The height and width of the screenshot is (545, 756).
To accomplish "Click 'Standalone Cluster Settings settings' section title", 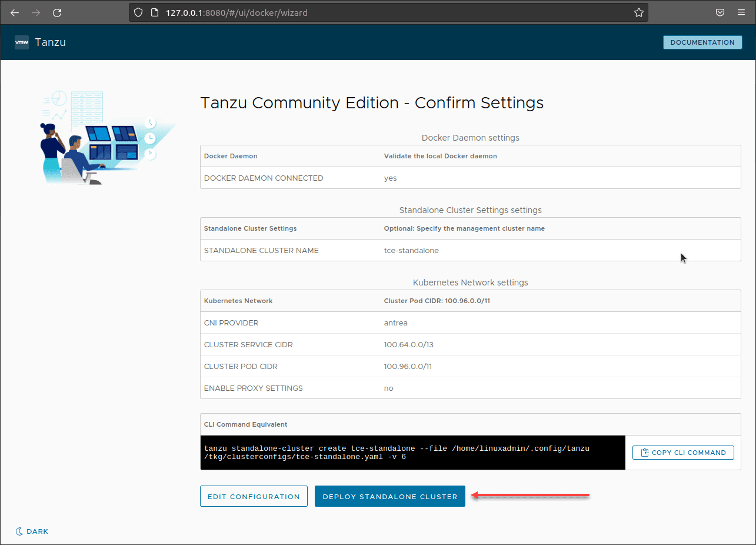I will (x=471, y=210).
